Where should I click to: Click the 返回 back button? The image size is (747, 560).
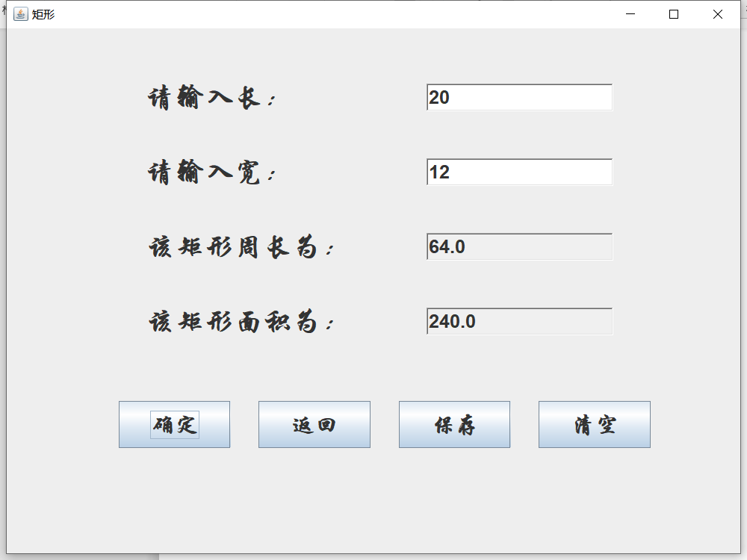[314, 424]
